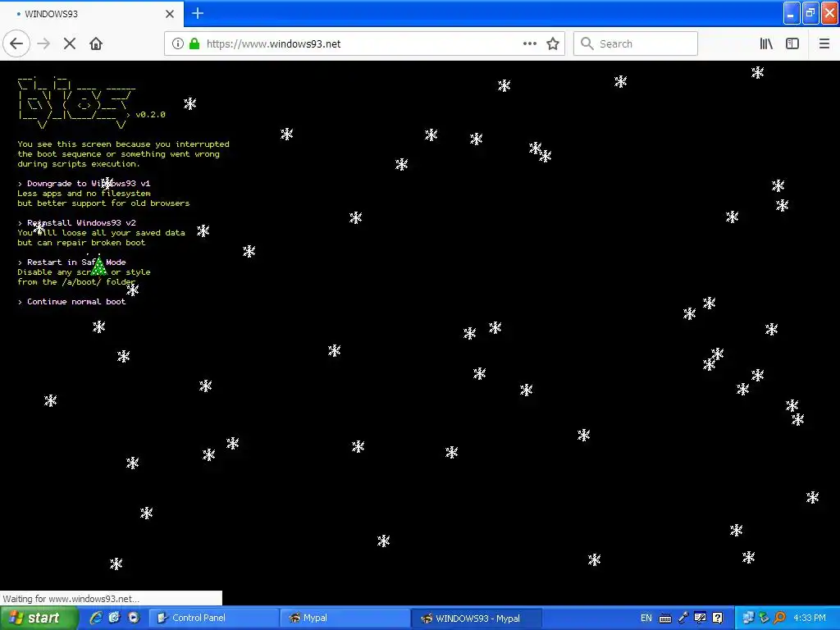Click the second quick launch icon
840x630 pixels.
click(114, 618)
